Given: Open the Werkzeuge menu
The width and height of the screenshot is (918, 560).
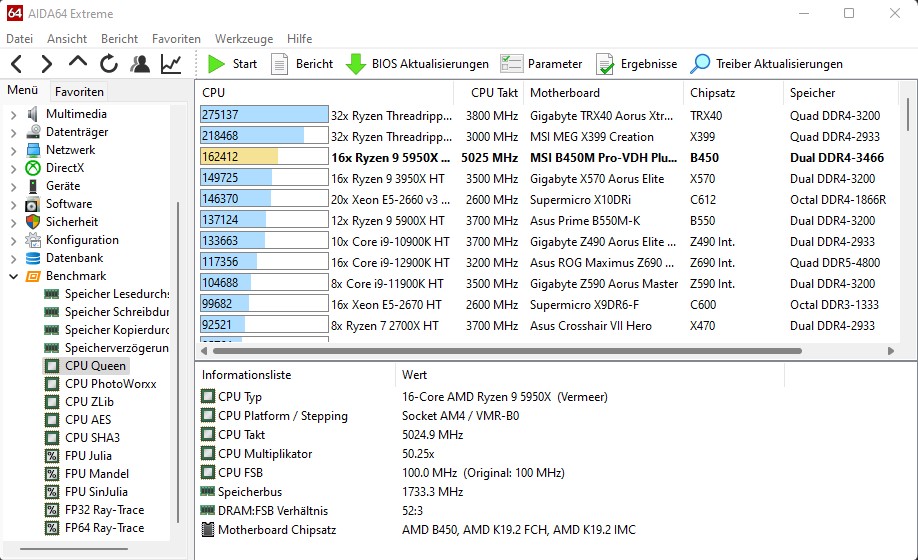Looking at the screenshot, I should coord(244,39).
